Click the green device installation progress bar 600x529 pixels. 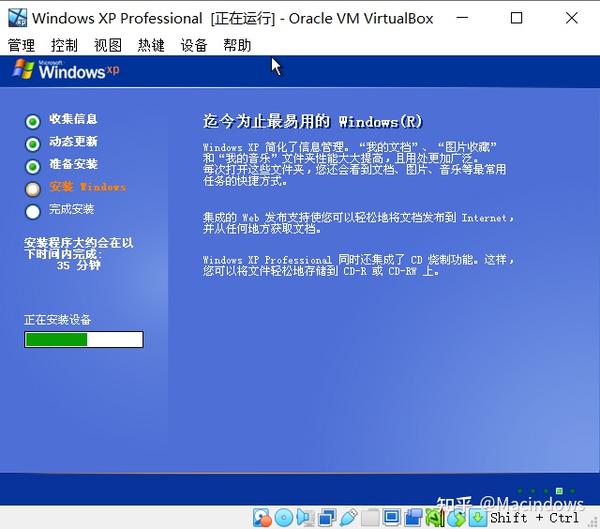tap(84, 340)
